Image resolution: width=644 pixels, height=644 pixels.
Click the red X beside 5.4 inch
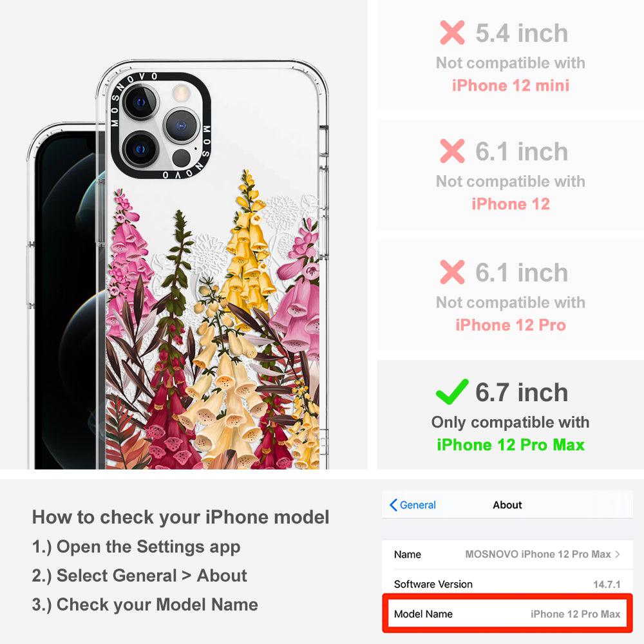[452, 32]
